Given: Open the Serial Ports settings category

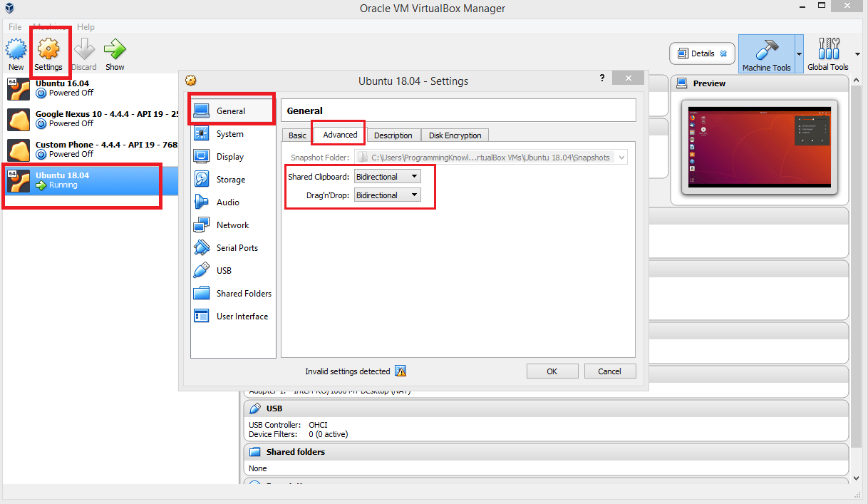Looking at the screenshot, I should click(232, 248).
